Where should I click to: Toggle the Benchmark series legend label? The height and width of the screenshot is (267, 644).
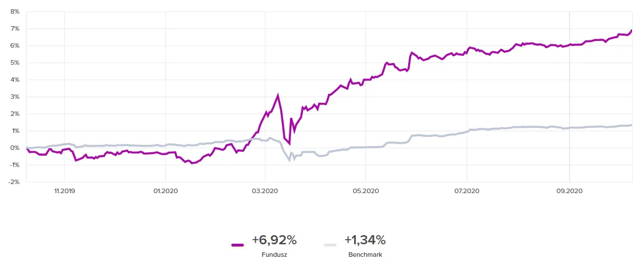pyautogui.click(x=365, y=255)
